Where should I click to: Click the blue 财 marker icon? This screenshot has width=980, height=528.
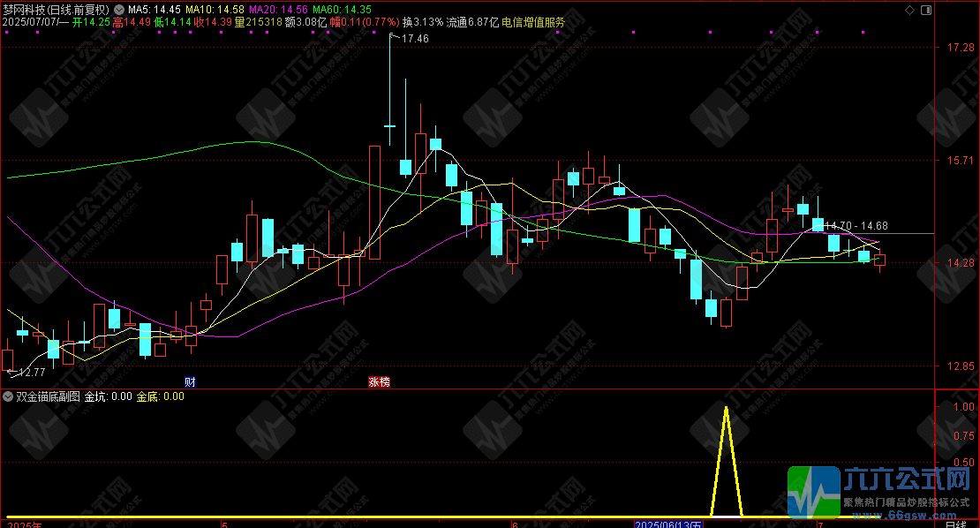[x=190, y=382]
